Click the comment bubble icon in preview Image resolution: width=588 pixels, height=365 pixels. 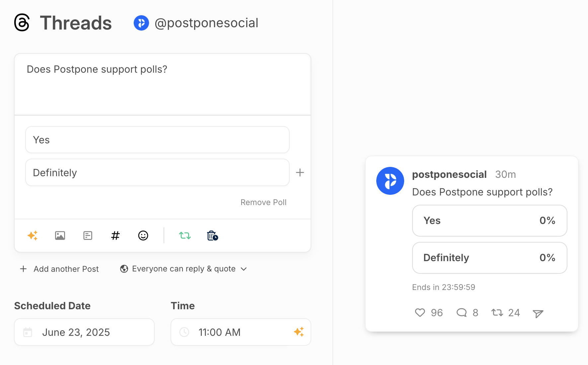[462, 313]
